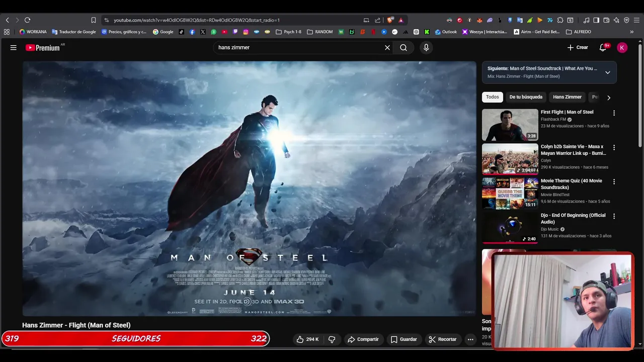Open the browser media control music note
Screen dimensions: 644x362
coord(586,20)
